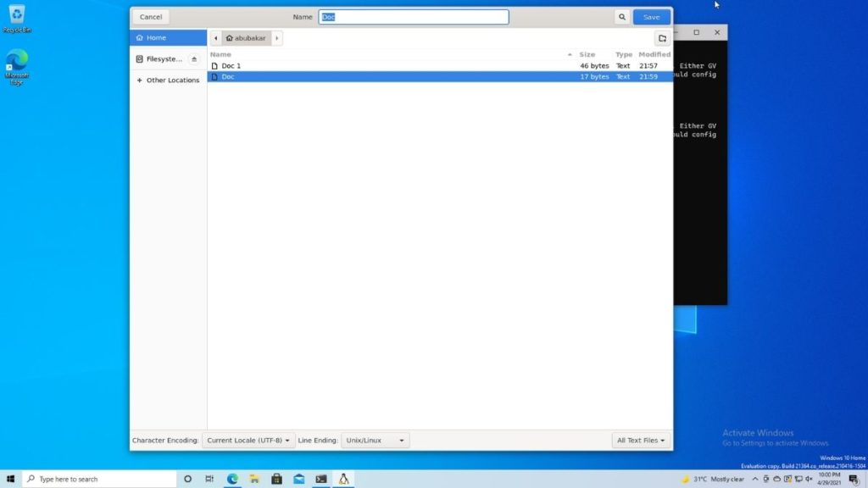
Task: Open Task View from the taskbar
Action: [209, 479]
